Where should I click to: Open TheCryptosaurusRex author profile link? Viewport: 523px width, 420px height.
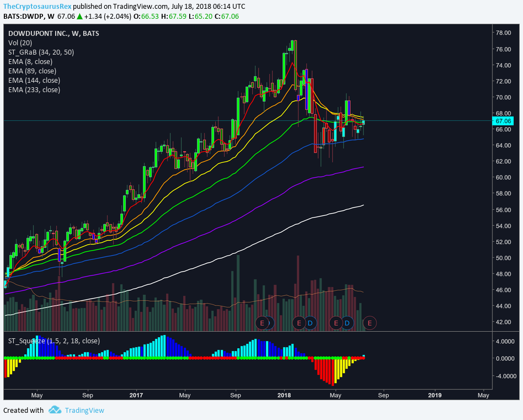(x=38, y=6)
